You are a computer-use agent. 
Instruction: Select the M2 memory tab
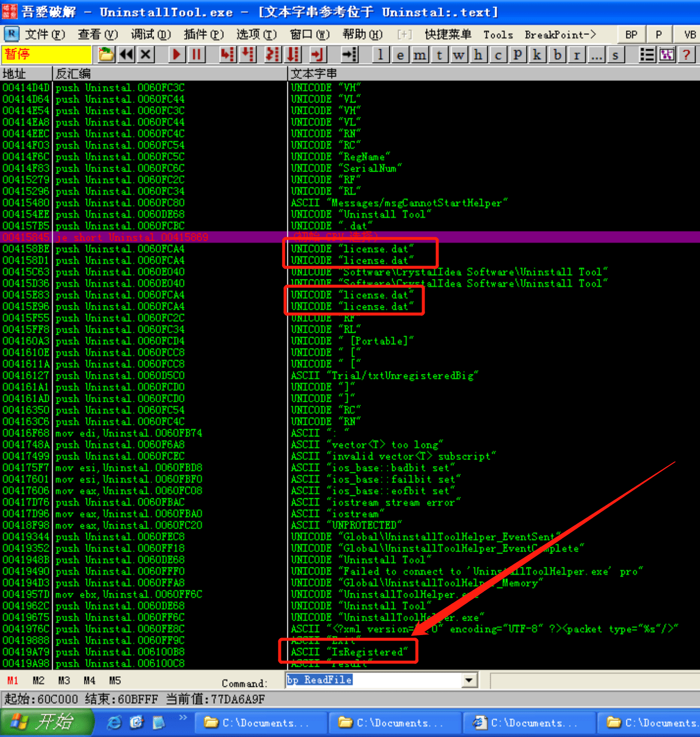point(38,680)
